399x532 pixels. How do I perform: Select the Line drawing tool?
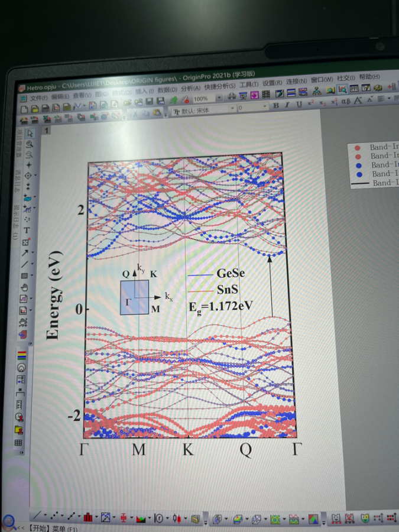25,264
